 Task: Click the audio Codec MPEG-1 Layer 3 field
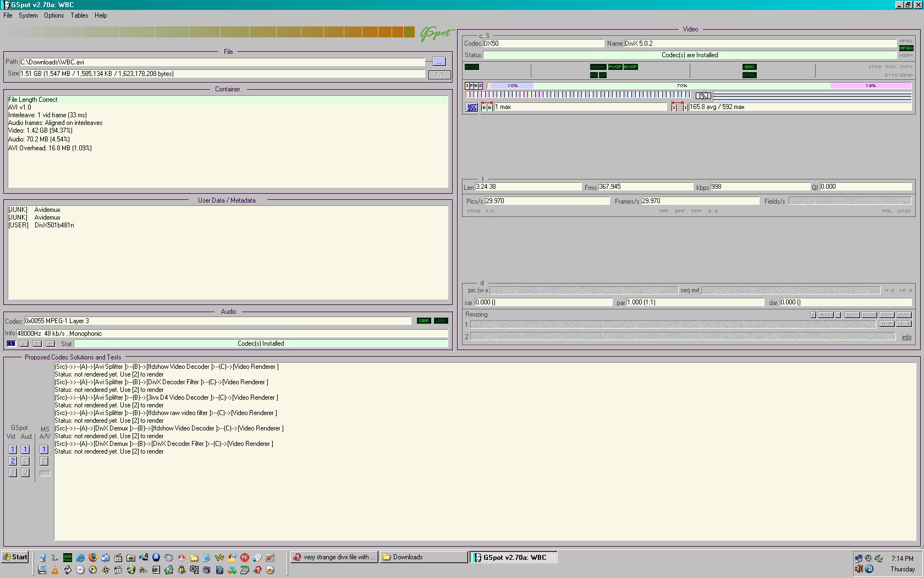[x=217, y=321]
